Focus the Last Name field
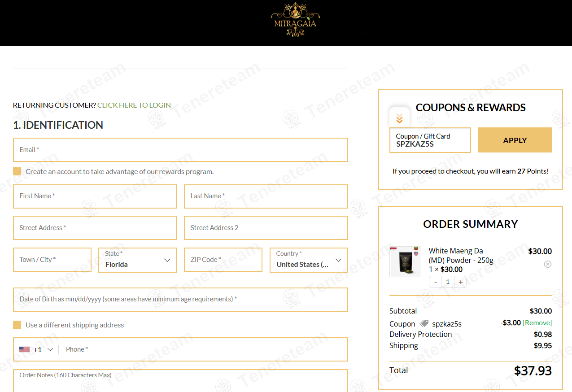The width and height of the screenshot is (572, 392). pos(266,196)
